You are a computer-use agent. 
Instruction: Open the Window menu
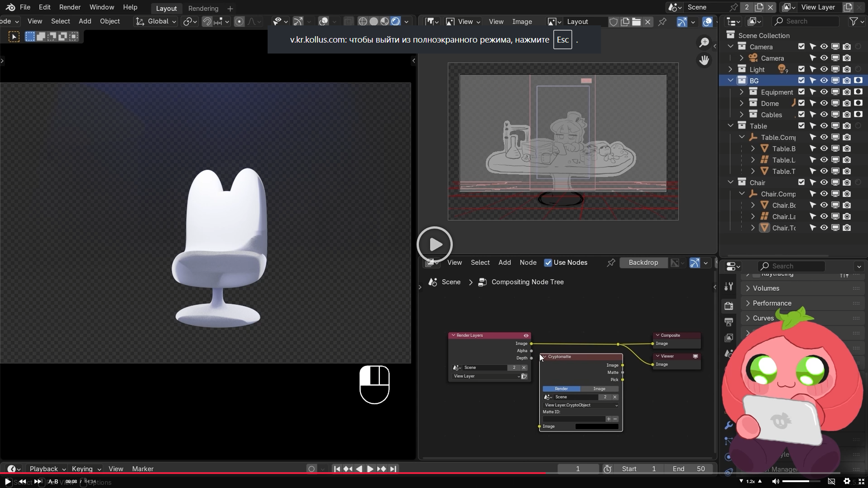click(x=101, y=7)
